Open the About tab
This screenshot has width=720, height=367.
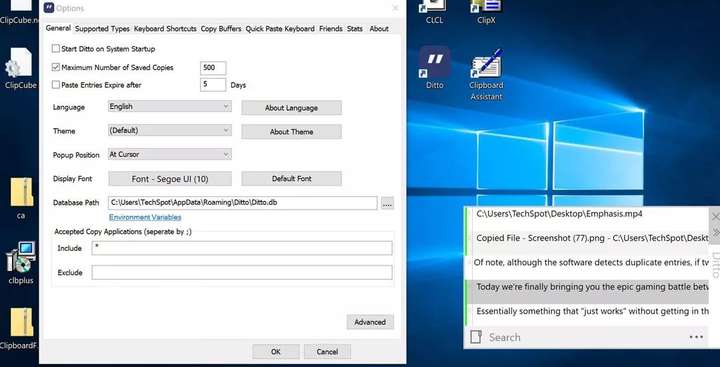pos(379,29)
